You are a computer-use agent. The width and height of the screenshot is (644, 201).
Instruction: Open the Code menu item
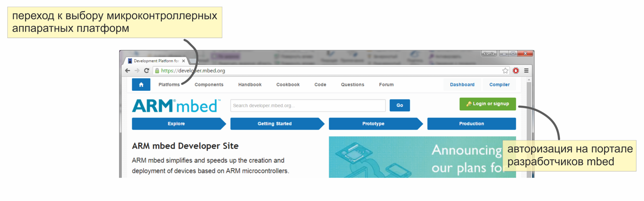pyautogui.click(x=320, y=85)
